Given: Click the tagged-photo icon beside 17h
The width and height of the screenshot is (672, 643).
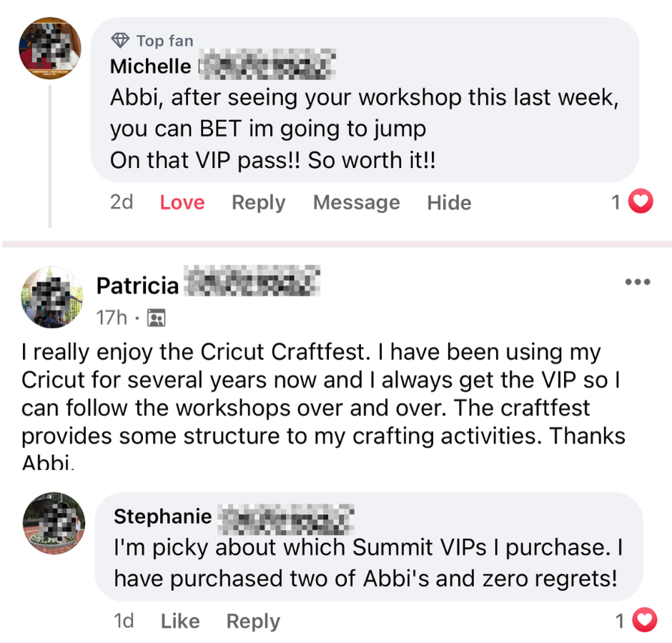Looking at the screenshot, I should click(156, 316).
